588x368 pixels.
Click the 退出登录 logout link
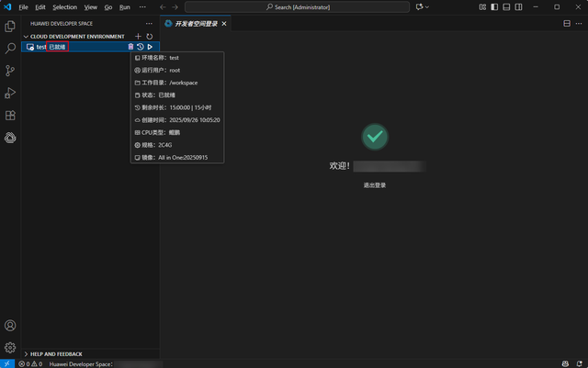coord(374,185)
